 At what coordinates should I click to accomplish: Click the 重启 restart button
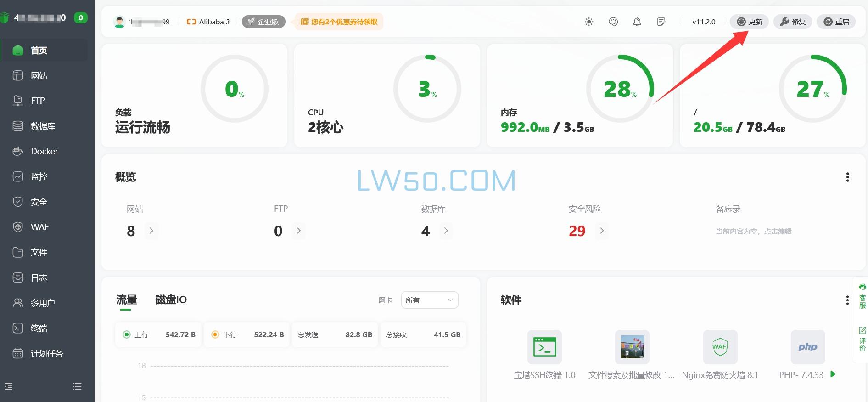(x=836, y=22)
